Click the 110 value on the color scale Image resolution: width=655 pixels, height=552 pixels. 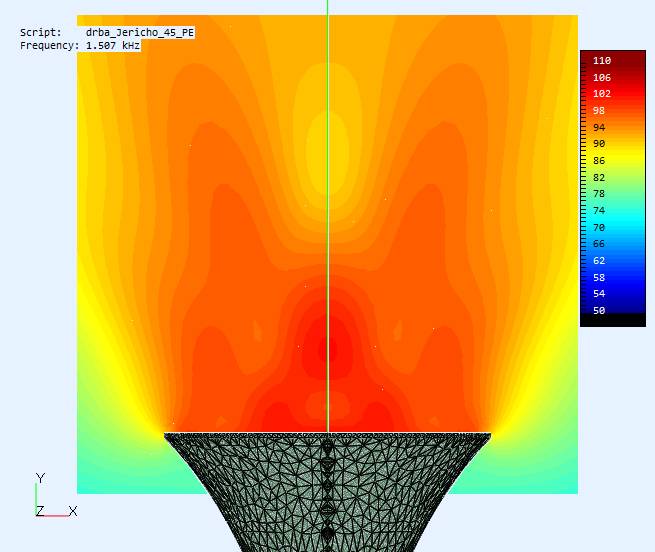pyautogui.click(x=602, y=61)
